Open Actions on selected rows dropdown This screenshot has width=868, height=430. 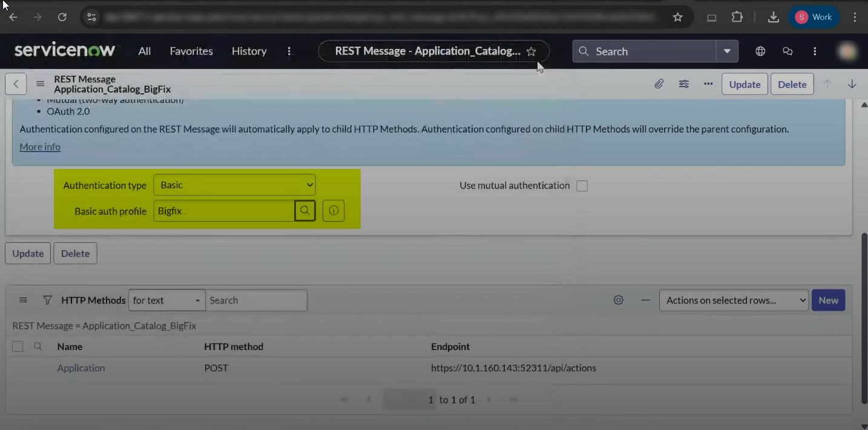point(734,300)
